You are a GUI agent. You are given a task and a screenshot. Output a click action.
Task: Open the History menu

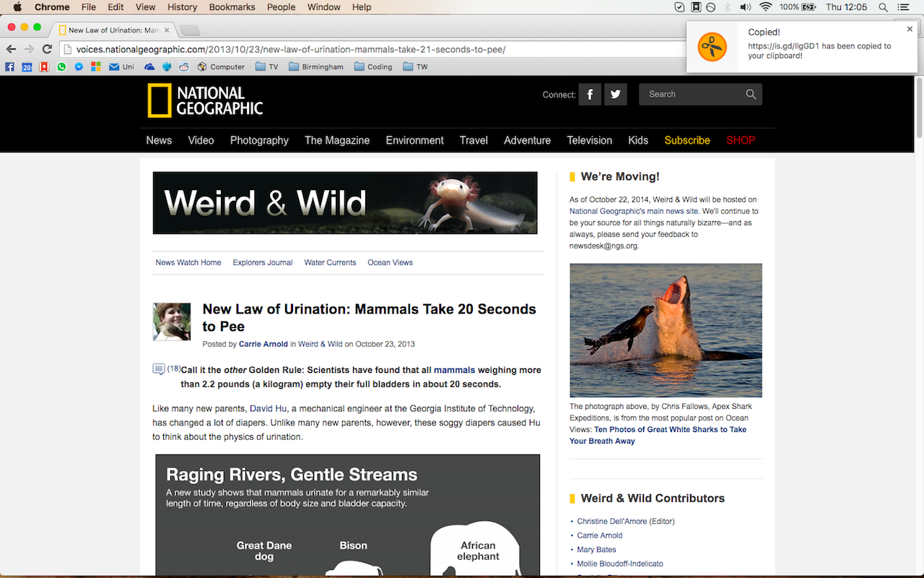tap(182, 7)
